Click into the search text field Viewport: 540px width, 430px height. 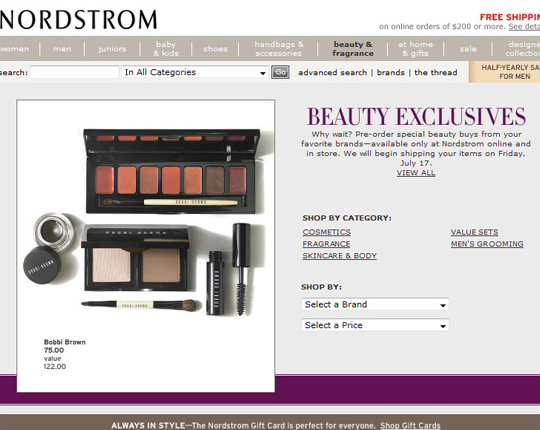point(75,72)
